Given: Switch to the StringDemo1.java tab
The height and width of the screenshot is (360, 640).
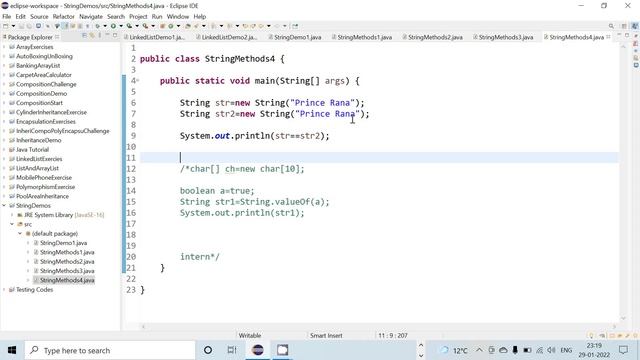Looking at the screenshot, I should (x=298, y=37).
